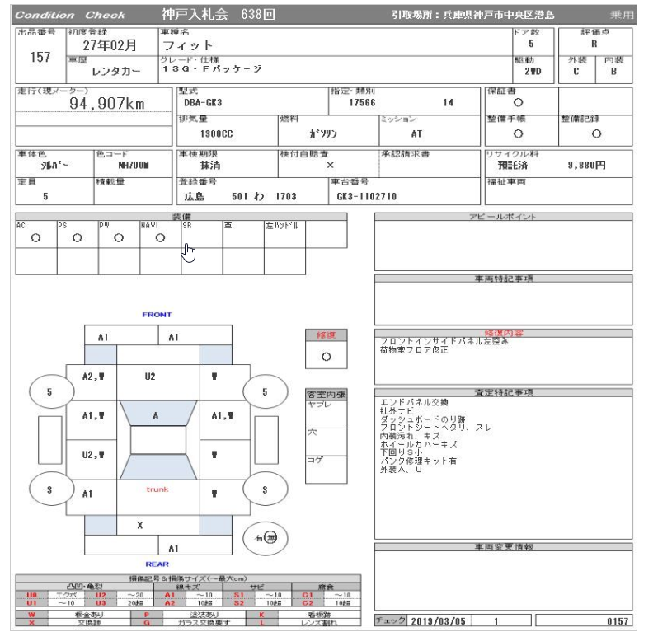672x632 pixels.
Task: Click the circled 無 spare tire indicator
Action: pyautogui.click(x=270, y=539)
